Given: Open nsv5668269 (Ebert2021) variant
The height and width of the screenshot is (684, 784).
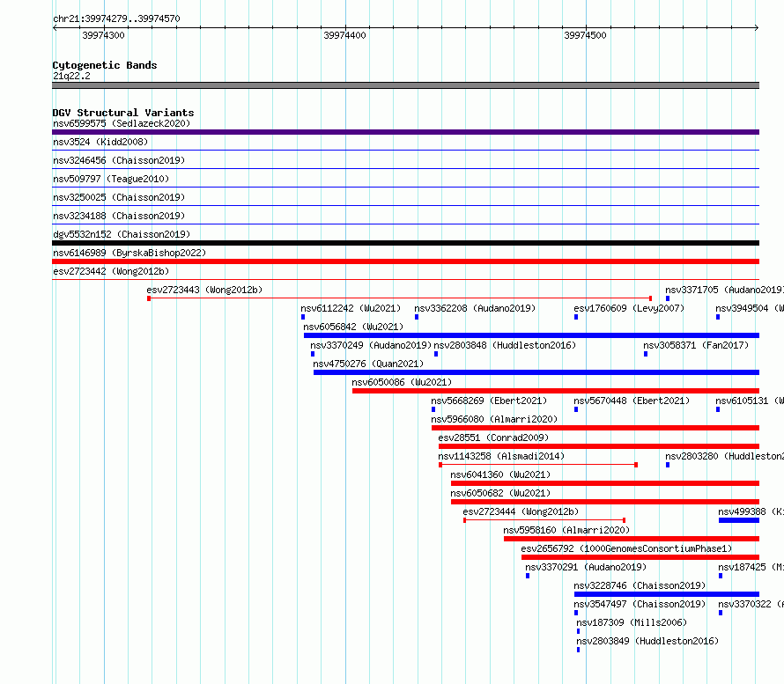Looking at the screenshot, I should pyautogui.click(x=489, y=401).
